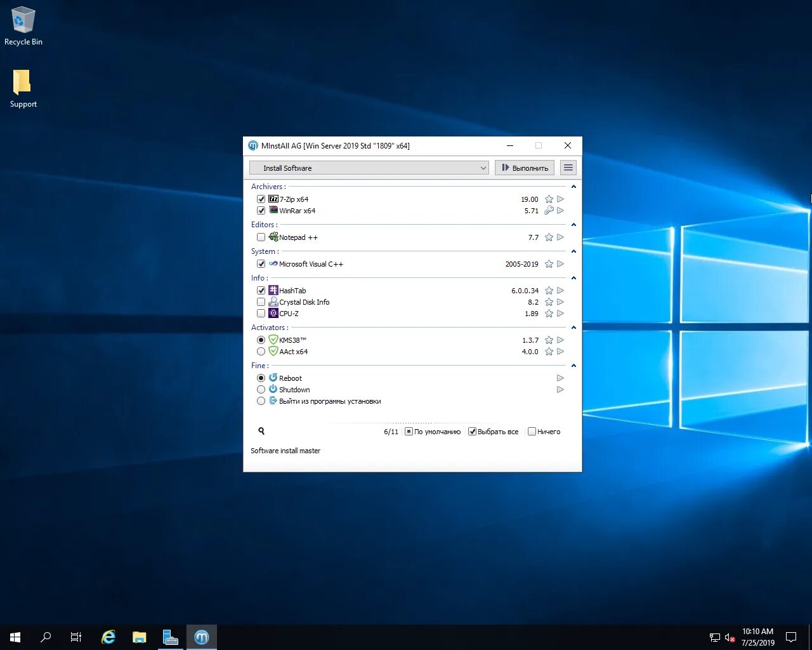Click the run arrow for CPU-Z
The image size is (812, 650).
tap(560, 314)
